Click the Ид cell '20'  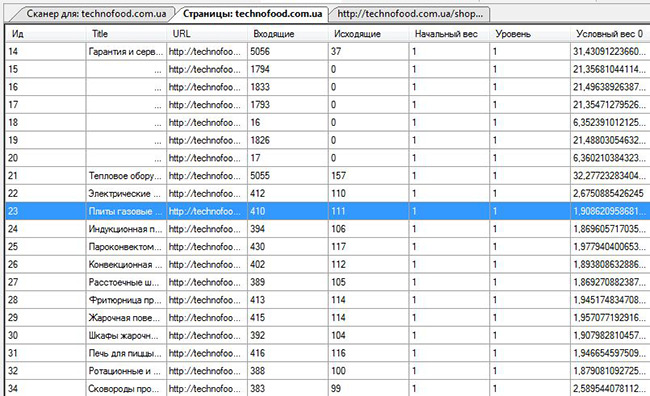click(46, 158)
